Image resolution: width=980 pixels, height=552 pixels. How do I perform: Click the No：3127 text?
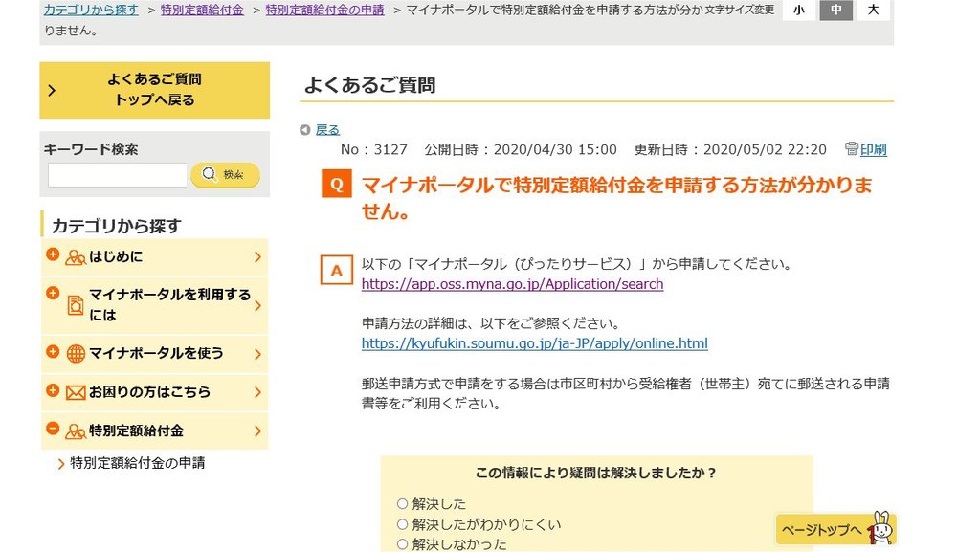pos(374,150)
